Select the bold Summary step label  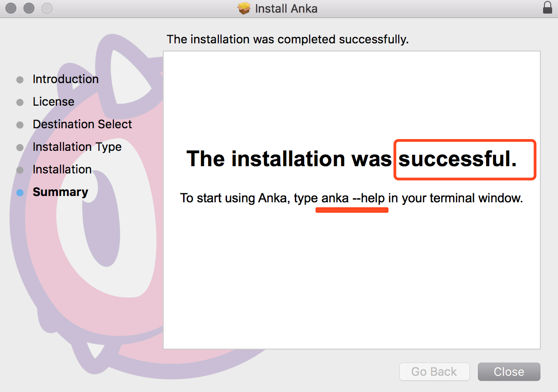pos(60,192)
